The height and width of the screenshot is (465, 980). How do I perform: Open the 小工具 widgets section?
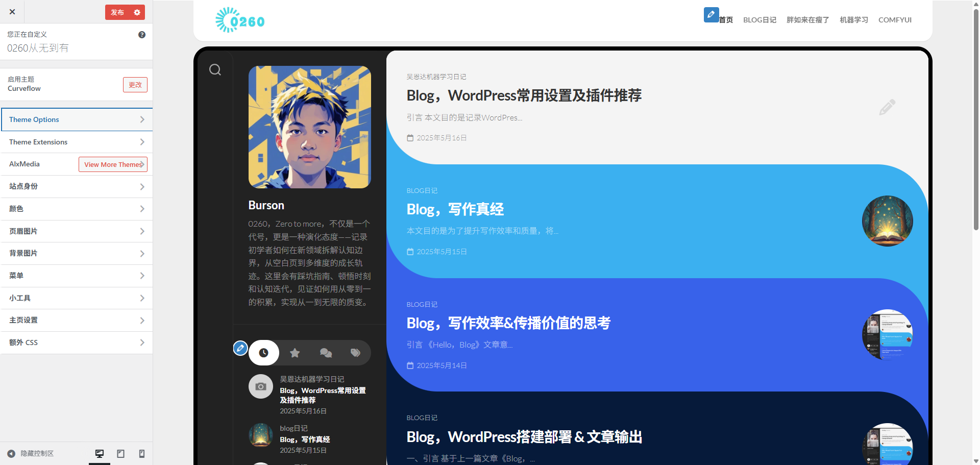point(77,298)
